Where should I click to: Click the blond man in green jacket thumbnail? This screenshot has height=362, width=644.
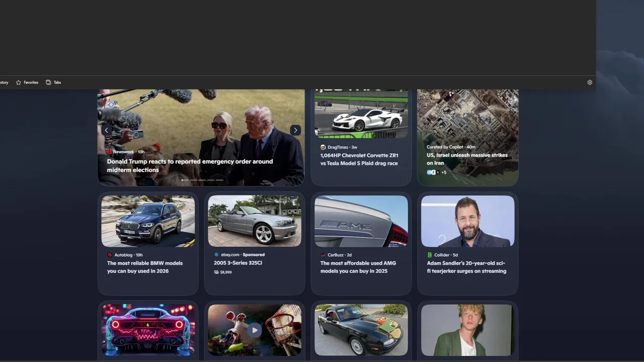pyautogui.click(x=468, y=330)
